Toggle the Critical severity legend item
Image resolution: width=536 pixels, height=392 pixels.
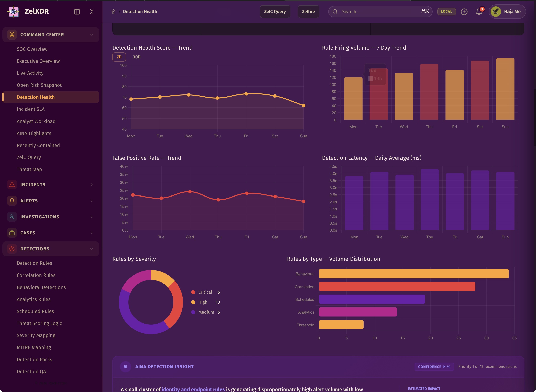205,292
